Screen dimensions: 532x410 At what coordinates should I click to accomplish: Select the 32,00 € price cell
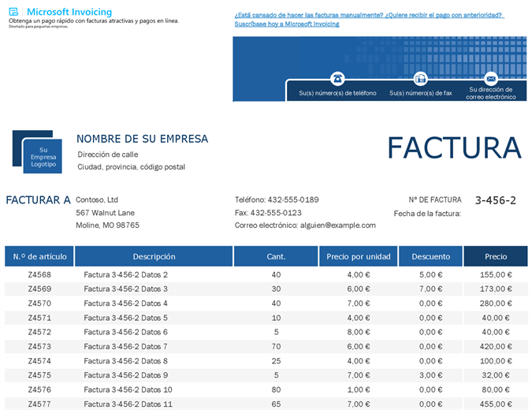pyautogui.click(x=496, y=375)
